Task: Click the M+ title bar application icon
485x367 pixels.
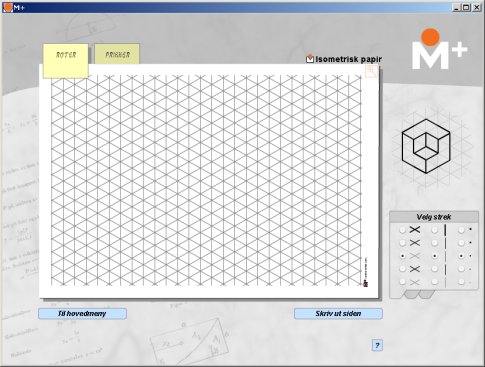Action: point(7,7)
